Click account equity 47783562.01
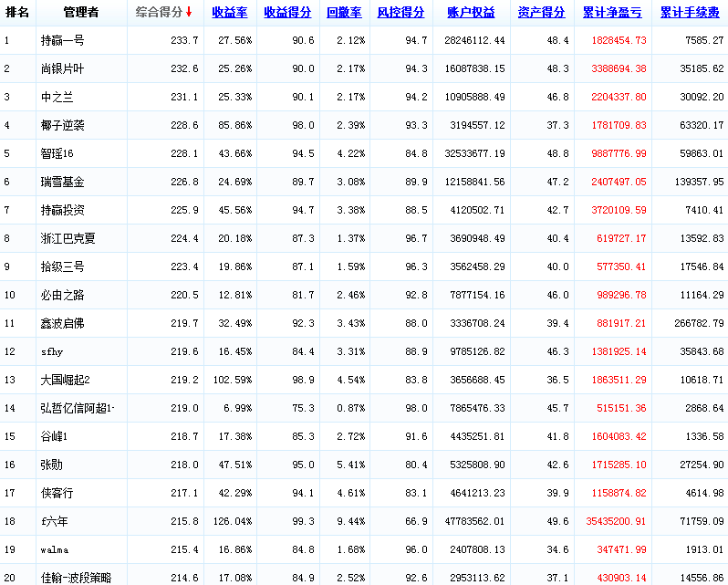Viewport: 728px width, 585px height. point(475,522)
